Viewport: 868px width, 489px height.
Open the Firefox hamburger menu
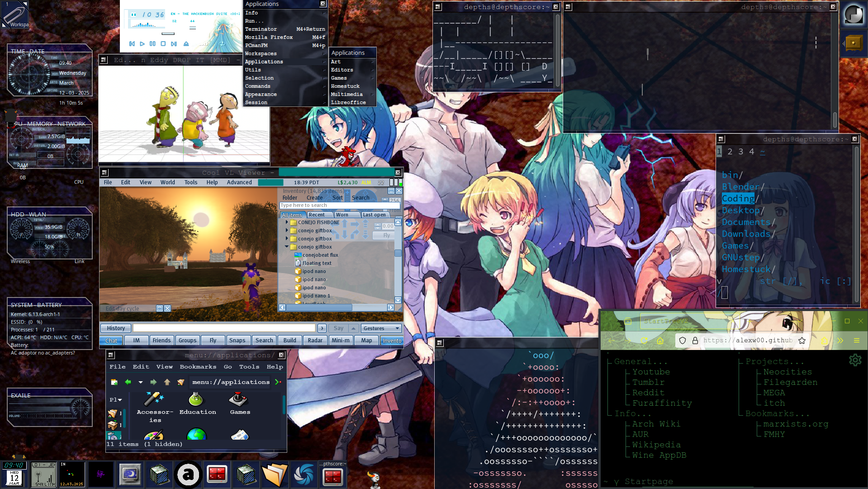[857, 340]
